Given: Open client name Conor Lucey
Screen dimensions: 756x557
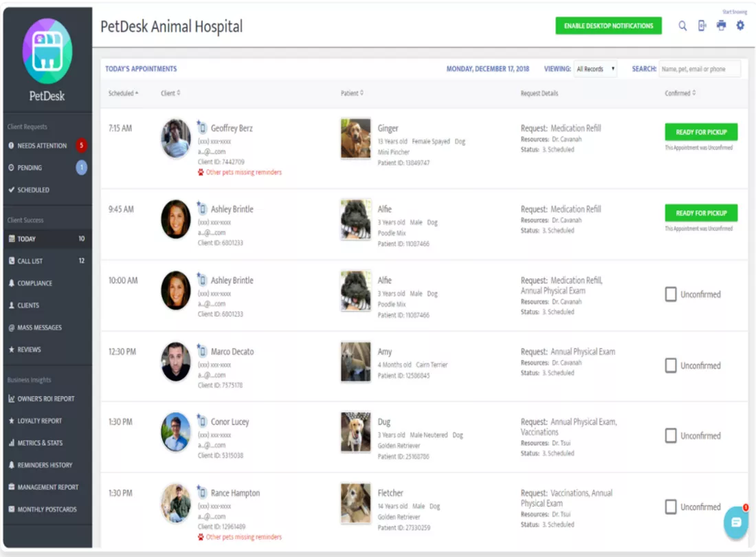Looking at the screenshot, I should pos(230,422).
